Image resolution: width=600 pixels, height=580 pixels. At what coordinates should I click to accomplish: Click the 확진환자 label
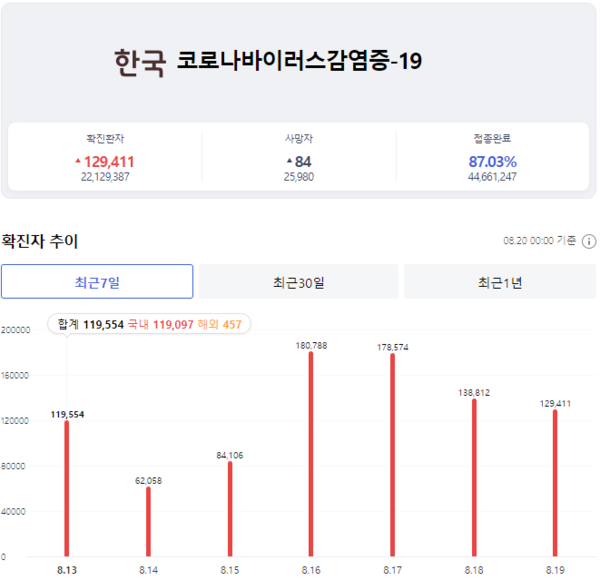105,138
